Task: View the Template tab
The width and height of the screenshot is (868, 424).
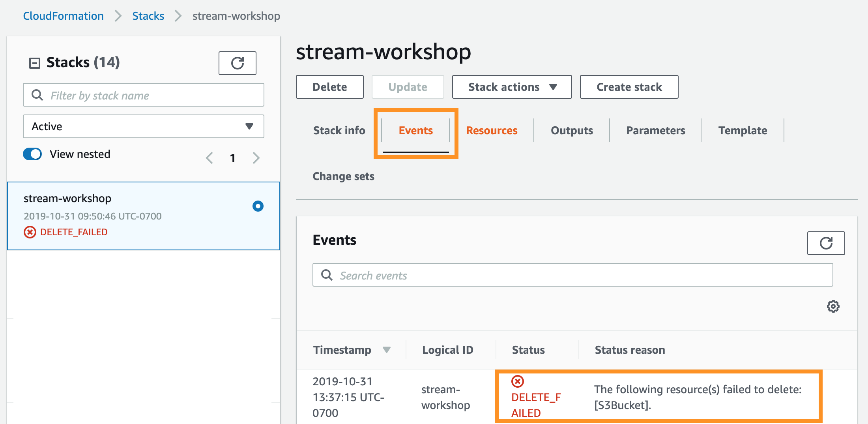Action: [x=743, y=130]
